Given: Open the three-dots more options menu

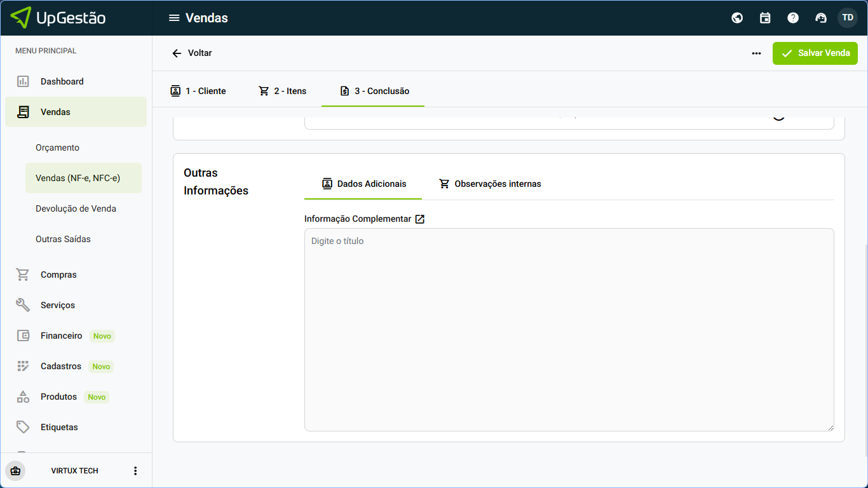Looking at the screenshot, I should [756, 53].
